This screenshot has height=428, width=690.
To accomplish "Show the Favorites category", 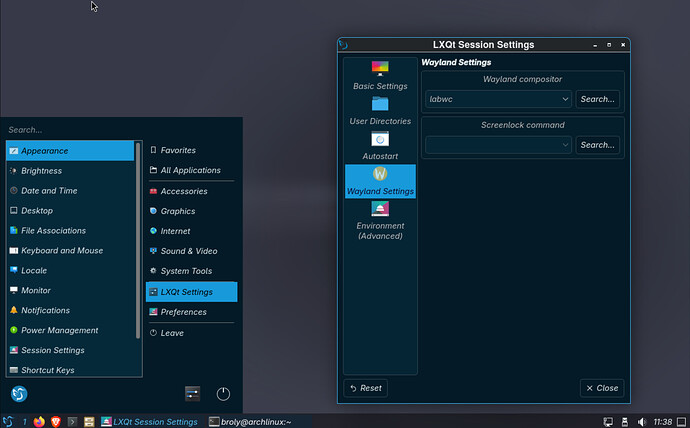I will pyautogui.click(x=191, y=150).
